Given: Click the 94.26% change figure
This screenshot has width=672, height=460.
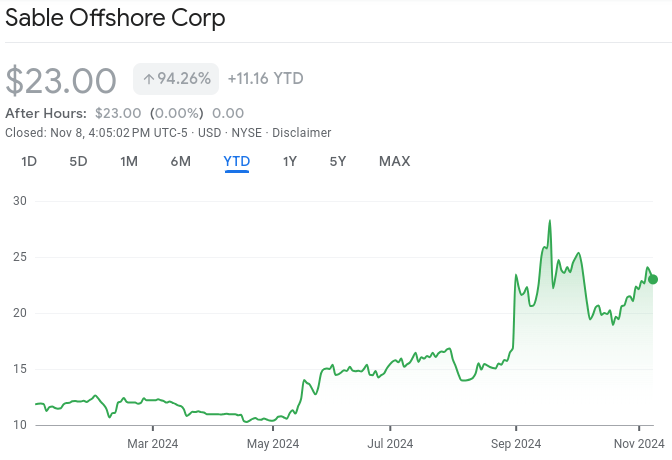Looking at the screenshot, I should tap(181, 79).
